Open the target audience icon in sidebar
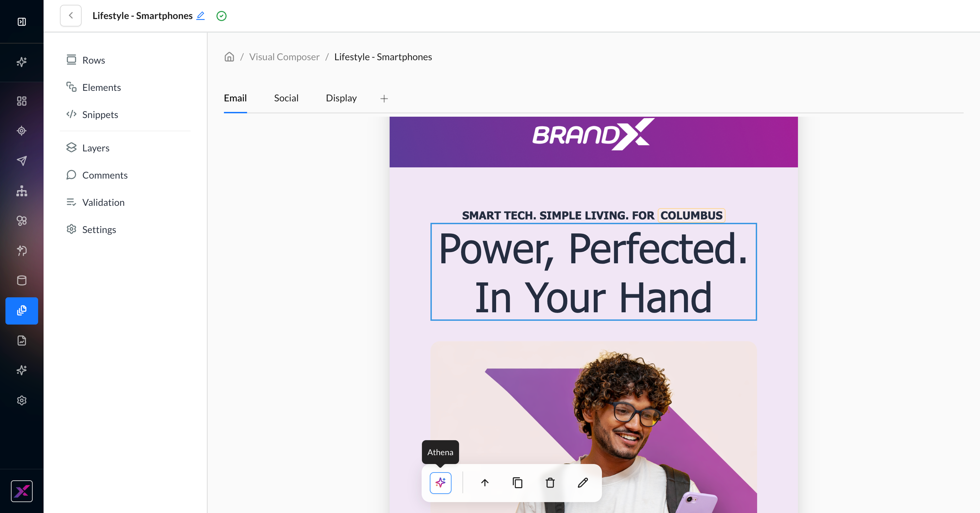The height and width of the screenshot is (513, 980). click(x=22, y=131)
